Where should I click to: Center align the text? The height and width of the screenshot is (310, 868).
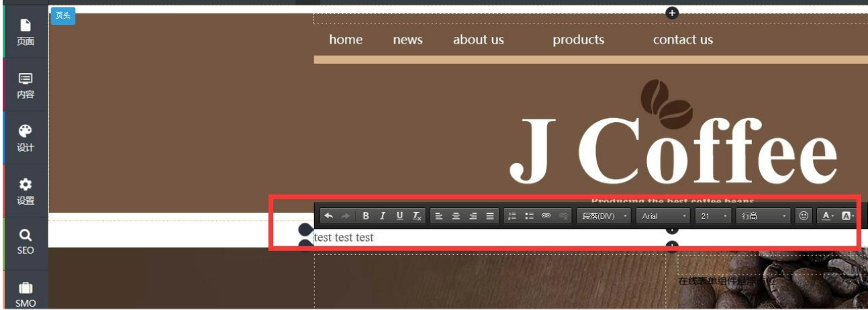point(456,216)
